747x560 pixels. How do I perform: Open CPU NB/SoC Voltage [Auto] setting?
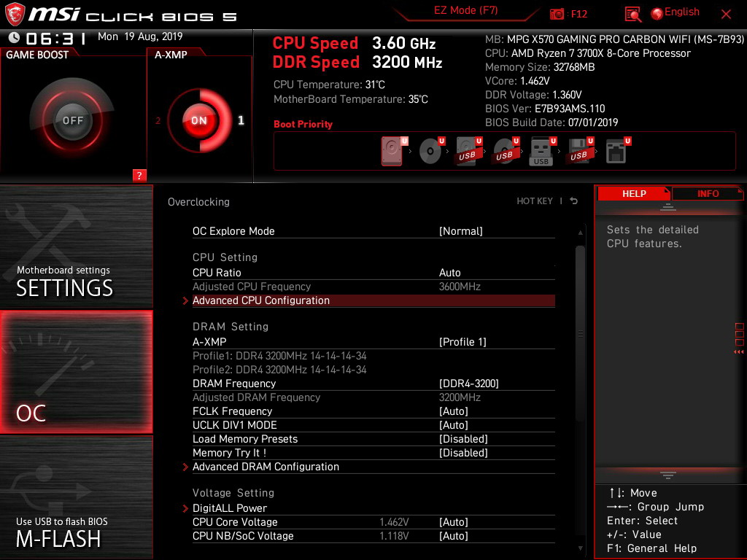coord(373,536)
